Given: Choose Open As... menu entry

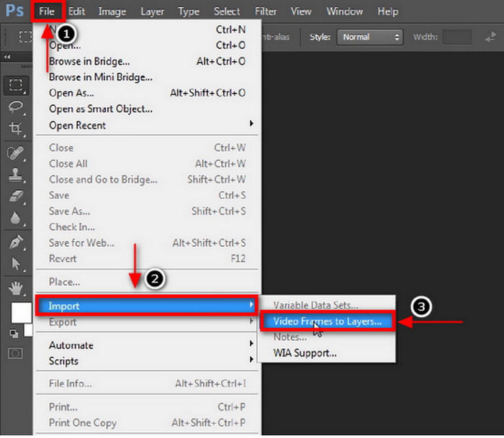Looking at the screenshot, I should pyautogui.click(x=147, y=93).
